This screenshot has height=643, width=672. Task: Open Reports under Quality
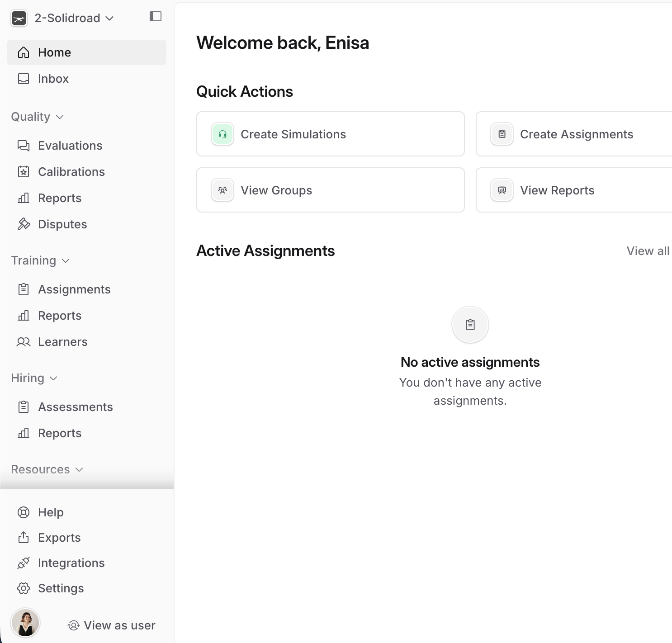pyautogui.click(x=87, y=198)
